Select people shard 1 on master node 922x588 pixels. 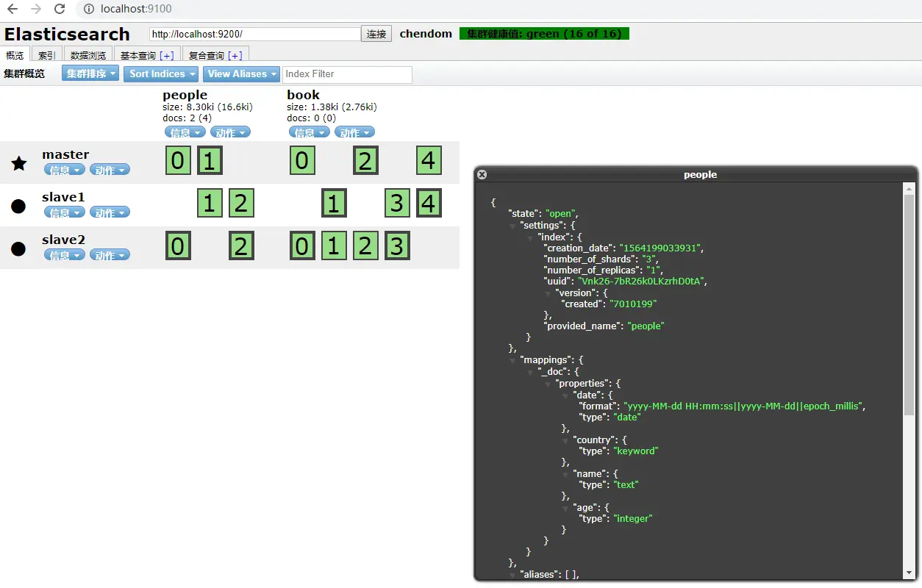[x=210, y=160]
